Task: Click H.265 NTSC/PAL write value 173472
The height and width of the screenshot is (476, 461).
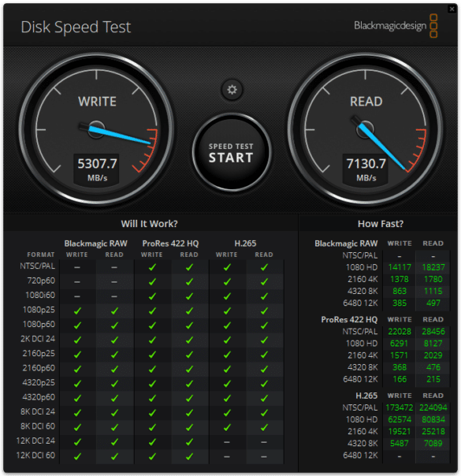Action: pyautogui.click(x=400, y=407)
